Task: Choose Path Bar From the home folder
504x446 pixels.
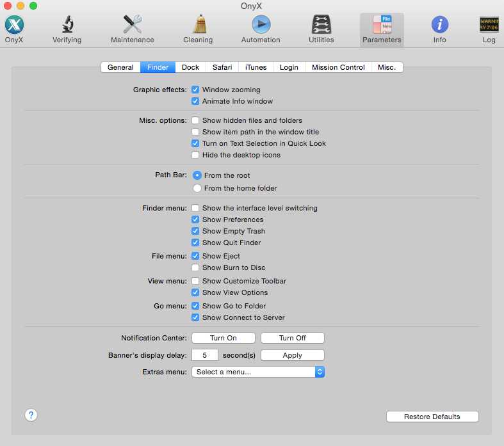Action: click(197, 188)
